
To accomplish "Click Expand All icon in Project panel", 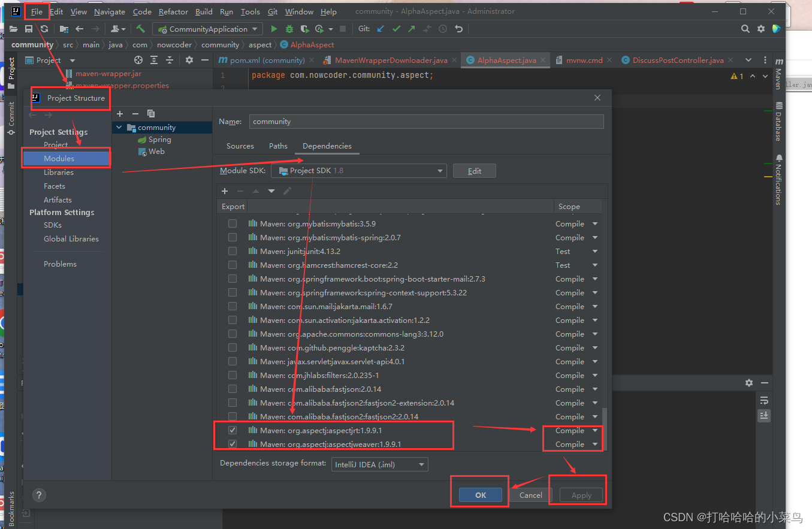I will pyautogui.click(x=154, y=60).
